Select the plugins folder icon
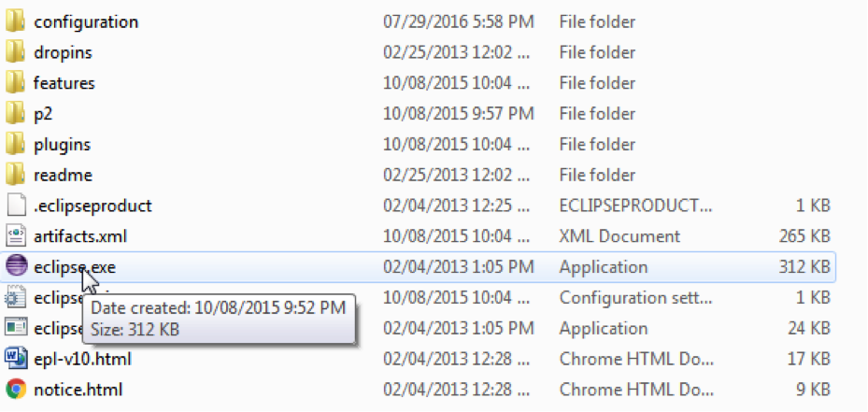This screenshot has height=412, width=868. click(x=16, y=145)
